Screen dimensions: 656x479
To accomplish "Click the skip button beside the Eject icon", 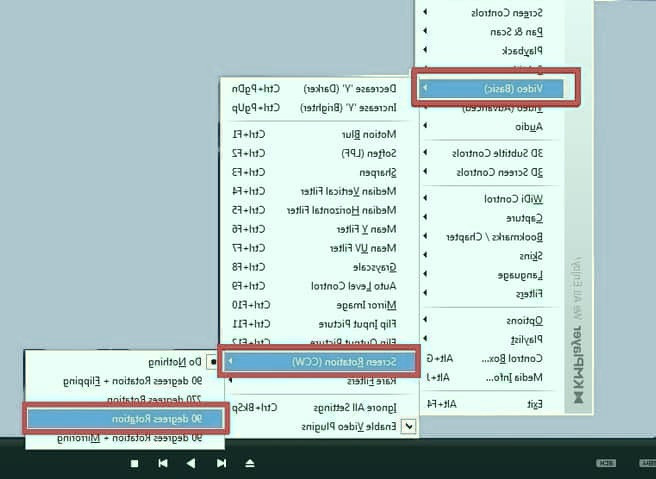I will point(222,463).
